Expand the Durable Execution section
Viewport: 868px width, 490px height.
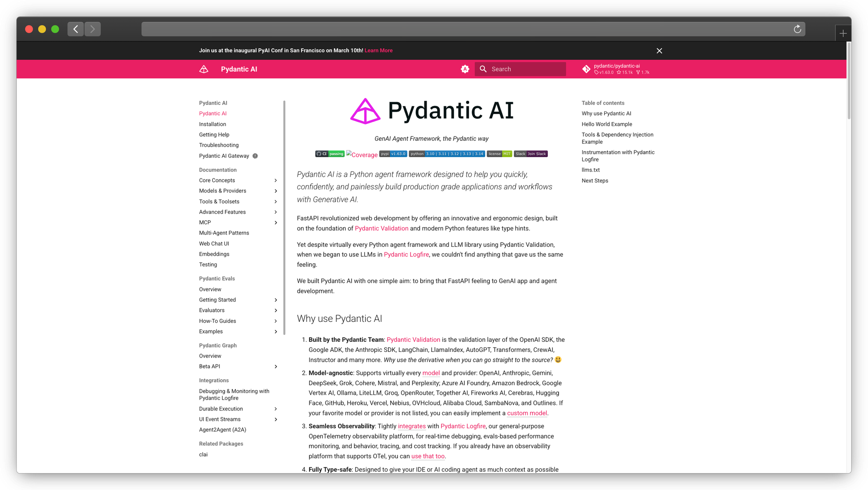point(276,409)
